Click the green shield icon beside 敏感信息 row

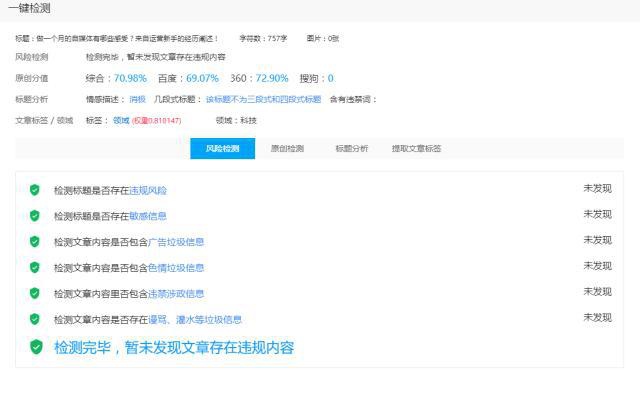click(x=35, y=216)
